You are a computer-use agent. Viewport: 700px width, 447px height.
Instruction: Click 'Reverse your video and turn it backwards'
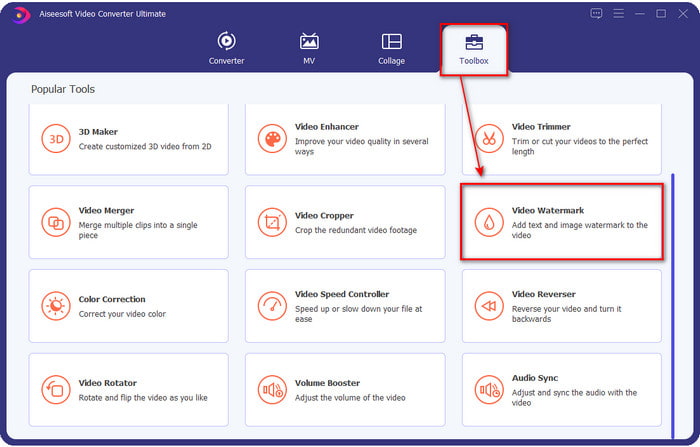click(566, 314)
